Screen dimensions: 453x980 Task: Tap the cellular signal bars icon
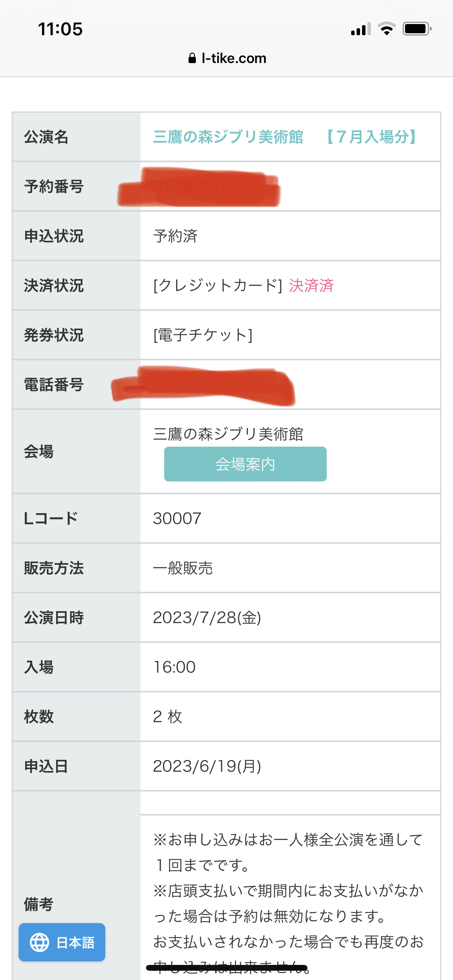[x=361, y=29]
